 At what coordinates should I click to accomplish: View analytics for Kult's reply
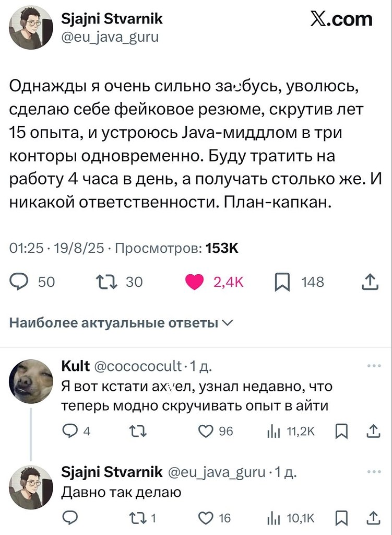(x=274, y=431)
